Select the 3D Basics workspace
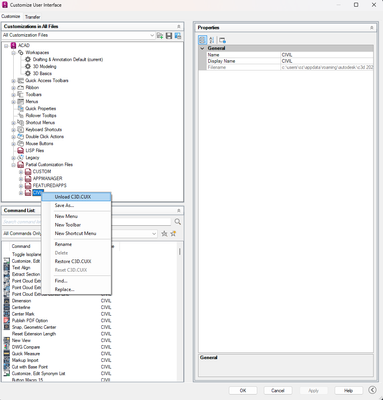Screen dimensions: 383x400 click(42, 73)
